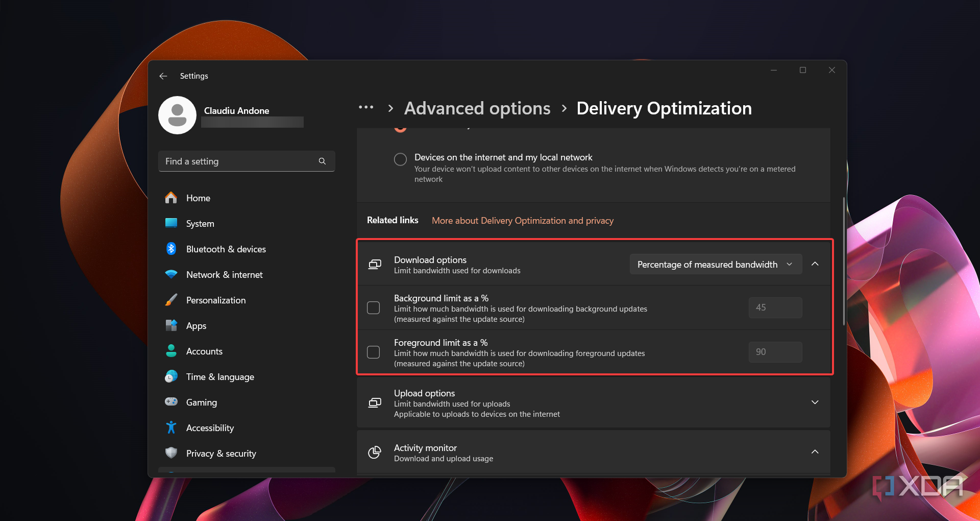The height and width of the screenshot is (521, 980).
Task: Click the Home sidebar icon
Action: pyautogui.click(x=171, y=198)
